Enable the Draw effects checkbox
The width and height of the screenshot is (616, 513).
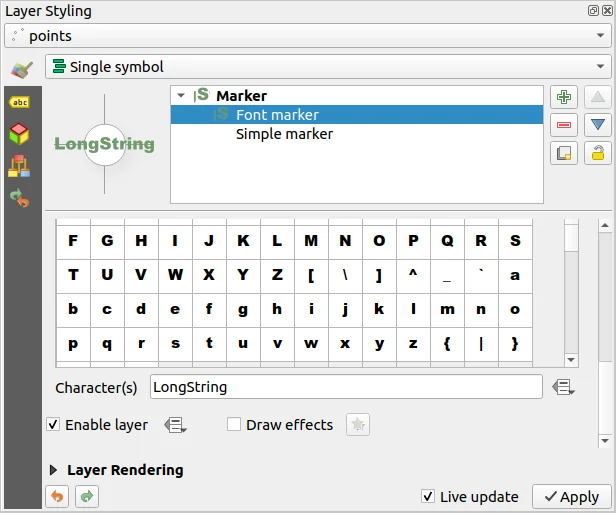click(234, 425)
